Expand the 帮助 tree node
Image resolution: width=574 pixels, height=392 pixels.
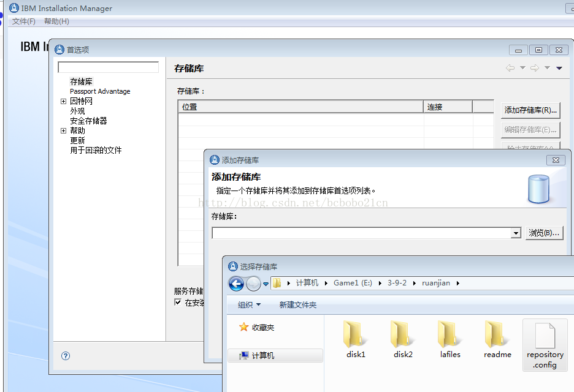click(x=63, y=130)
